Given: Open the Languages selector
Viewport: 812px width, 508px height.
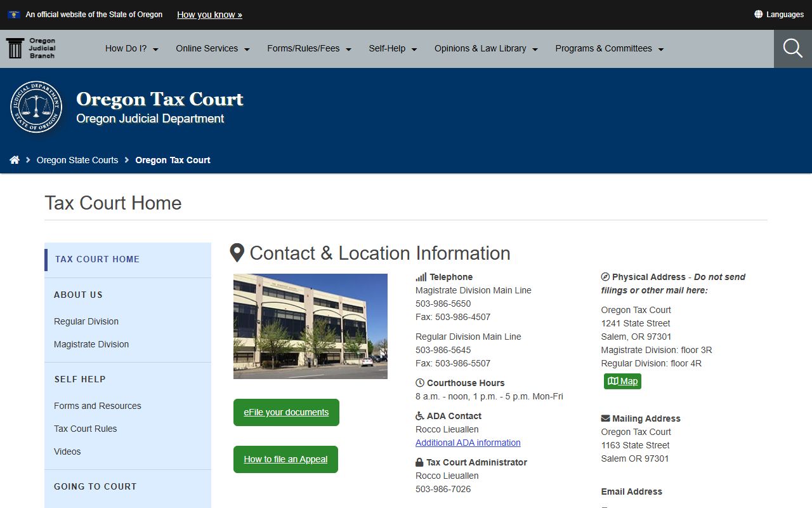Looking at the screenshot, I should (779, 14).
